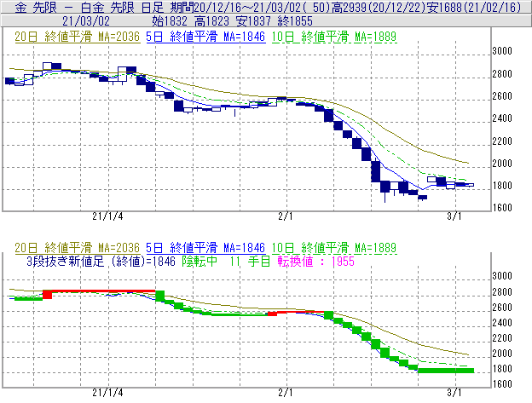532x403 pixels.
Task: Click the 1600 price label on the upper chart axis
Action: click(x=502, y=208)
